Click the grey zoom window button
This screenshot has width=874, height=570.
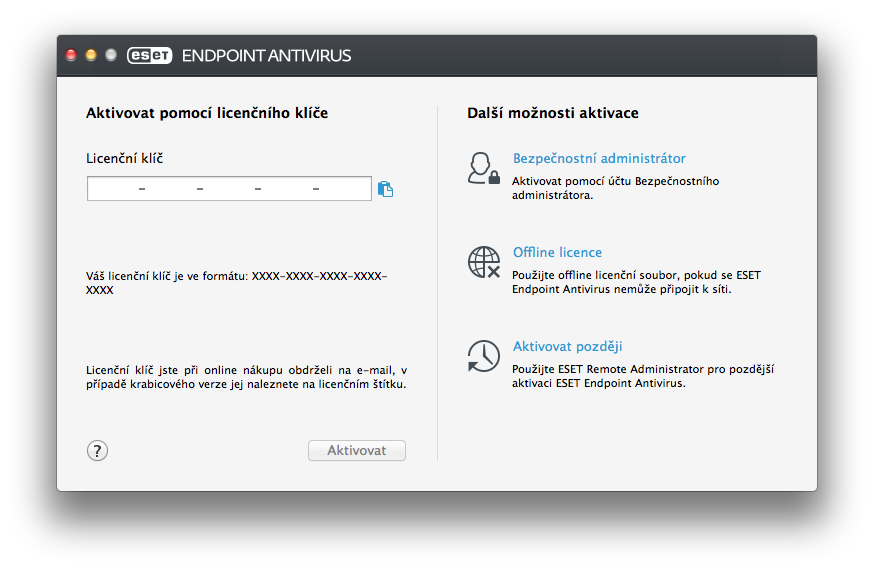click(x=111, y=55)
